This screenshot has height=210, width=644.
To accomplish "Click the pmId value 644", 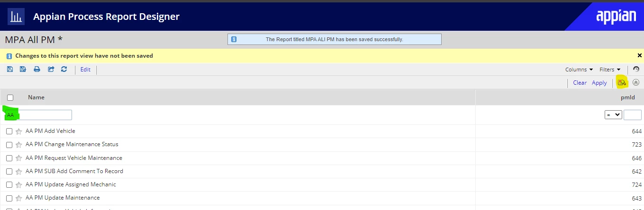I will [x=636, y=131].
